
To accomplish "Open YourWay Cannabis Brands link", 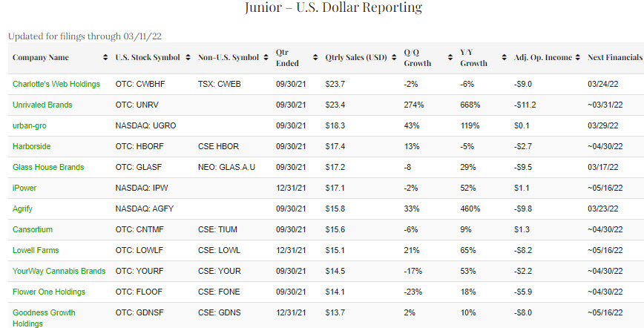I will [x=59, y=271].
